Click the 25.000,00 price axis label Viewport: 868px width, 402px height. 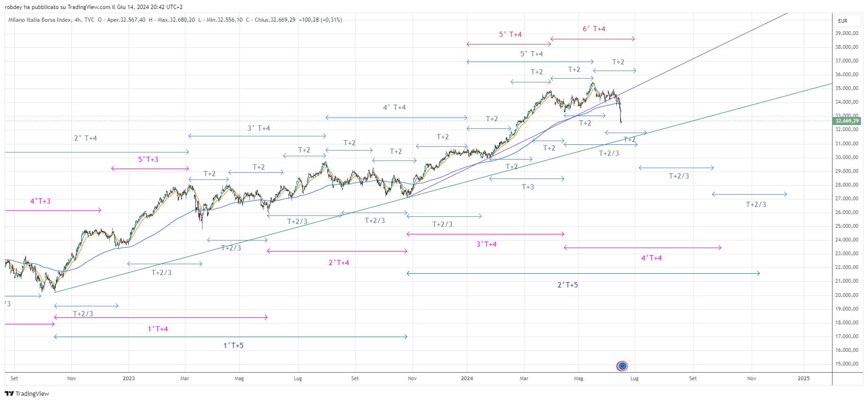847,226
